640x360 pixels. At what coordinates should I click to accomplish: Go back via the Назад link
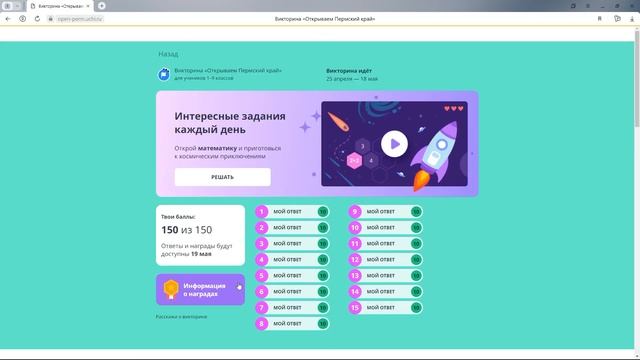(x=168, y=54)
